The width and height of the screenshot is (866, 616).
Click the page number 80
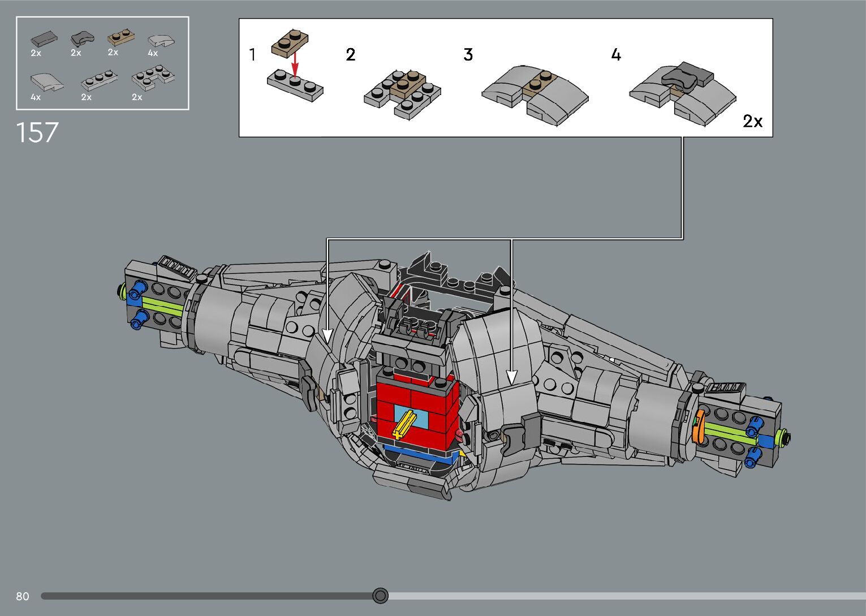[x=23, y=596]
